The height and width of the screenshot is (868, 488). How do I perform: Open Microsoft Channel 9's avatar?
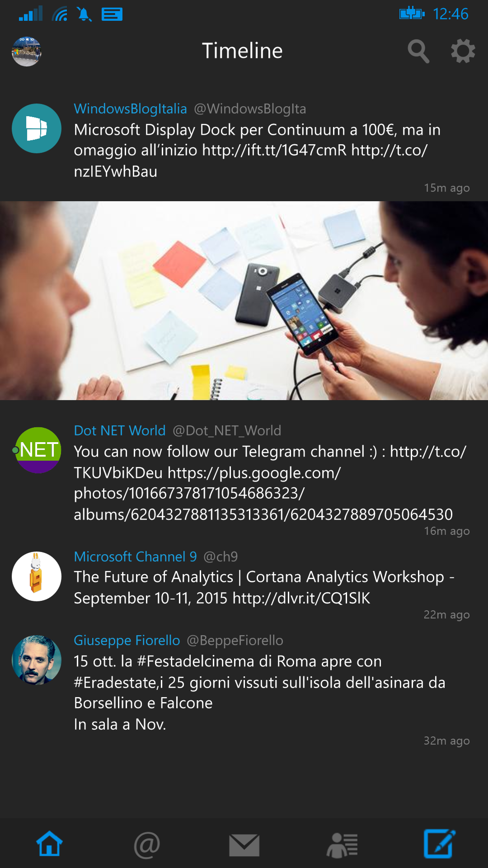click(37, 576)
